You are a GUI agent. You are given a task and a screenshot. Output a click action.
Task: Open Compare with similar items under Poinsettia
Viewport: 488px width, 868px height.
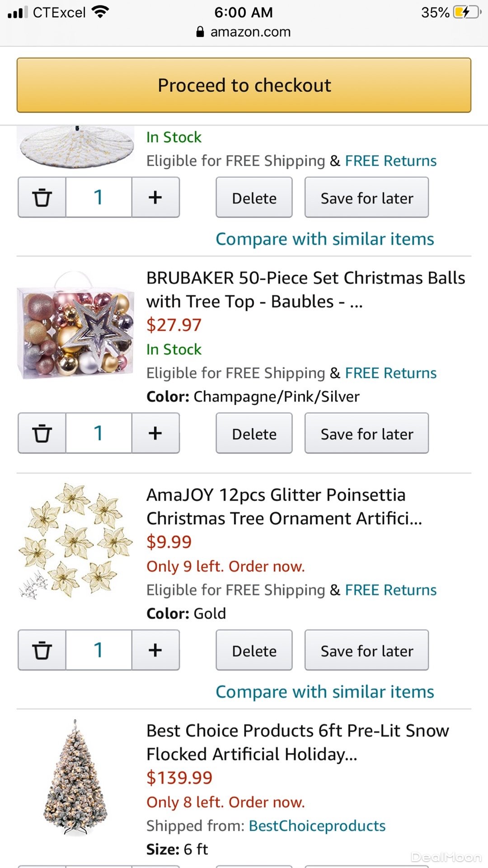[324, 692]
